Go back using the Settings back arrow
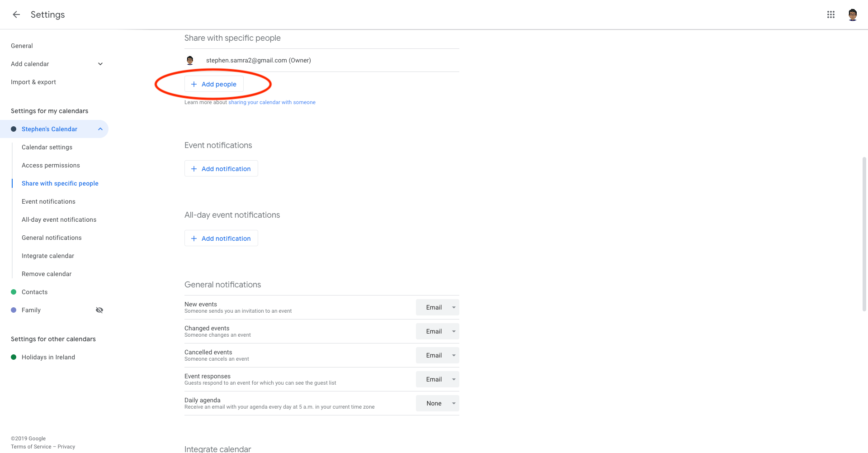Viewport: 868px width, 453px height. coord(16,14)
